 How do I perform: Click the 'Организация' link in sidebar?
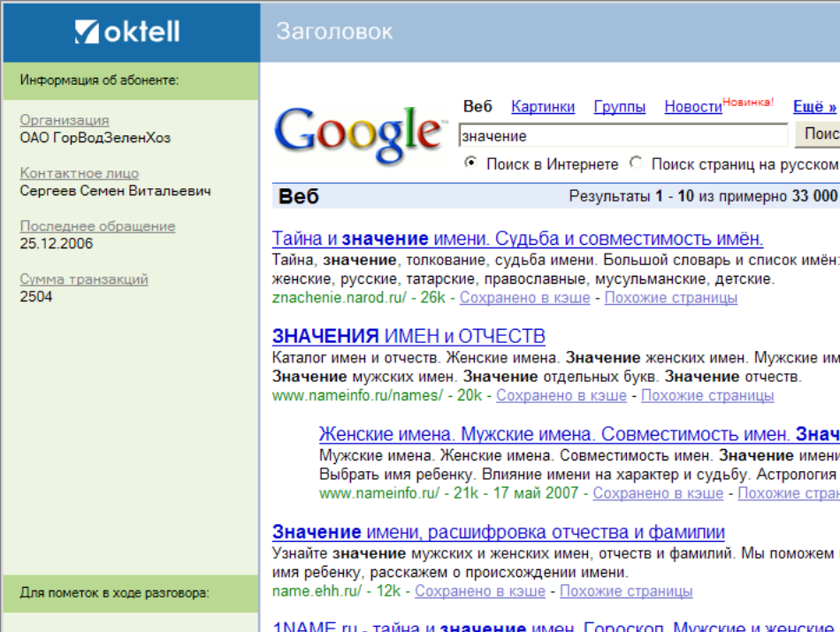65,120
